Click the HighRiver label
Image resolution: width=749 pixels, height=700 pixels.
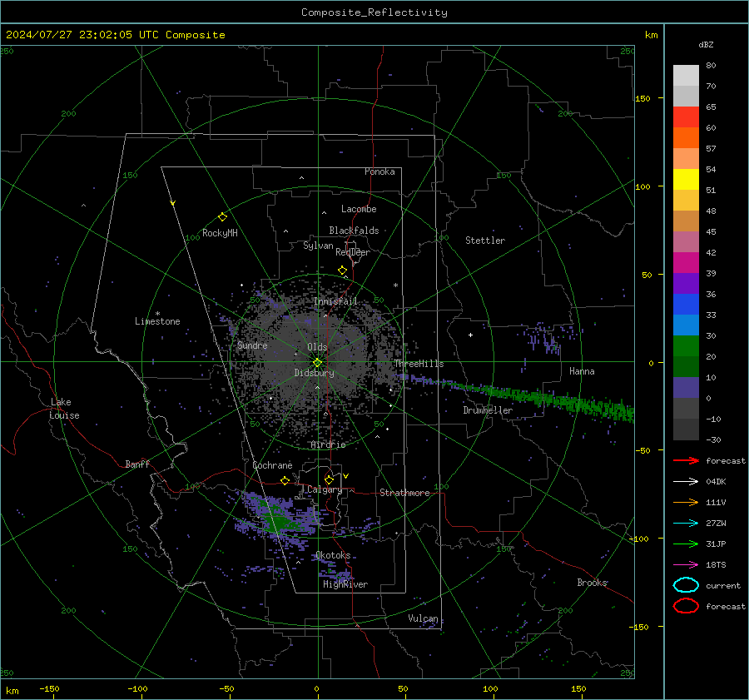[345, 584]
